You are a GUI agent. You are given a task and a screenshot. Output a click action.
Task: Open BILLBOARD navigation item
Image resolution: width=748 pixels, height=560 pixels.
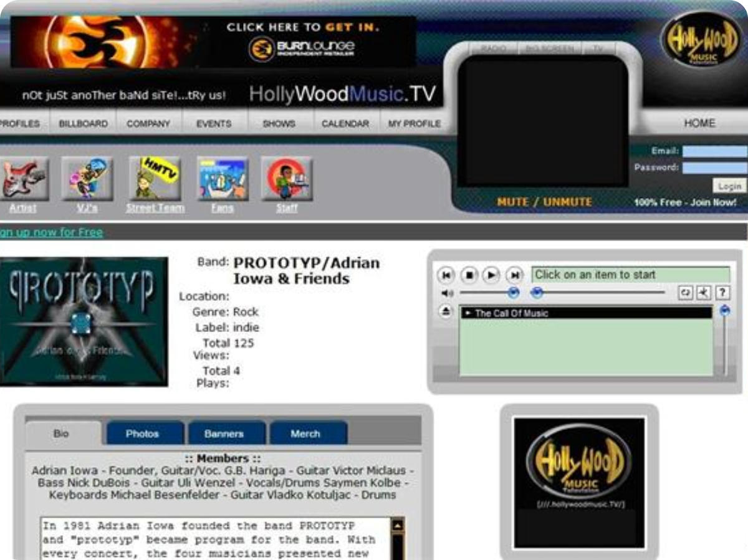(84, 123)
